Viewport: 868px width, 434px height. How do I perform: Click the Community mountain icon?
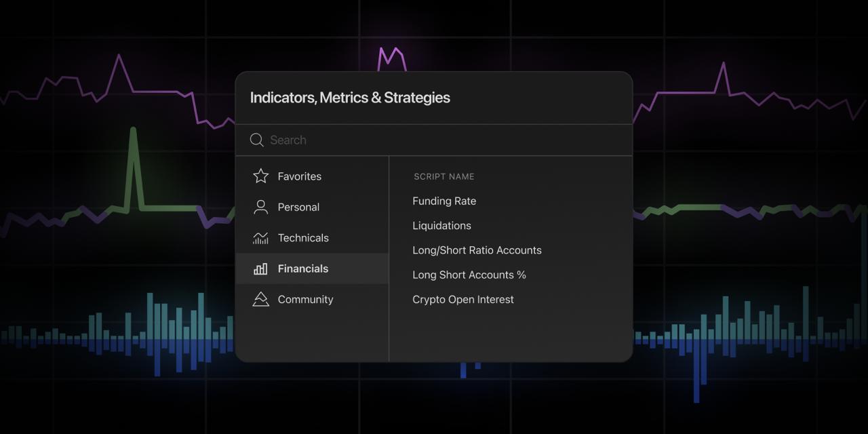[x=260, y=299]
